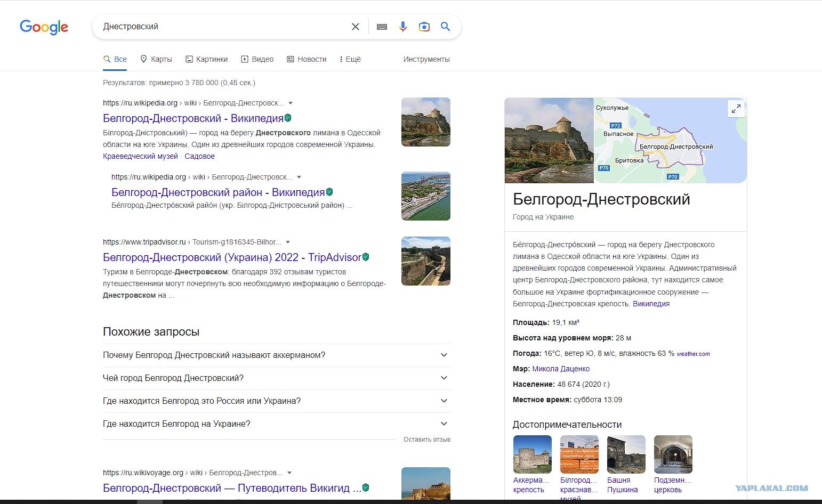Click the results count text

179,83
